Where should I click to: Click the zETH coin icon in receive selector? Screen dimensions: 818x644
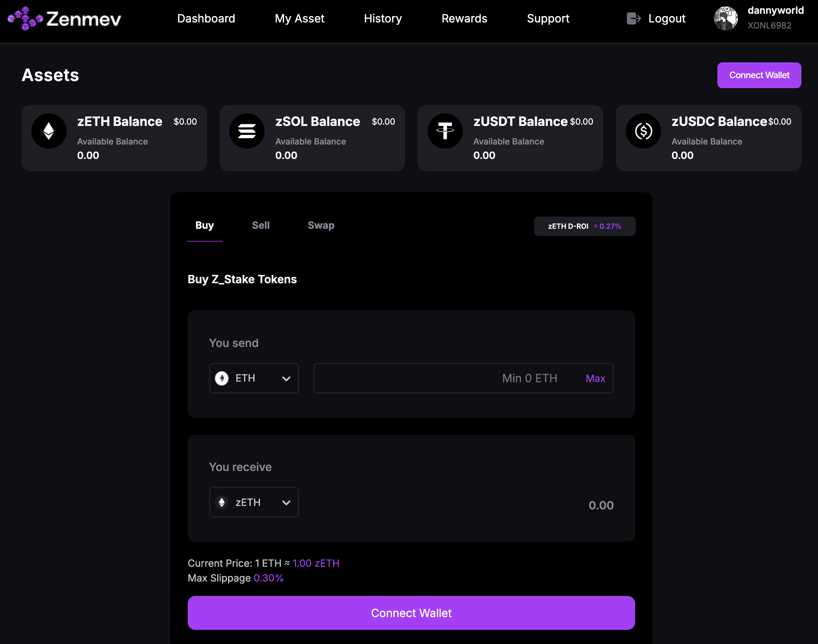pos(222,502)
